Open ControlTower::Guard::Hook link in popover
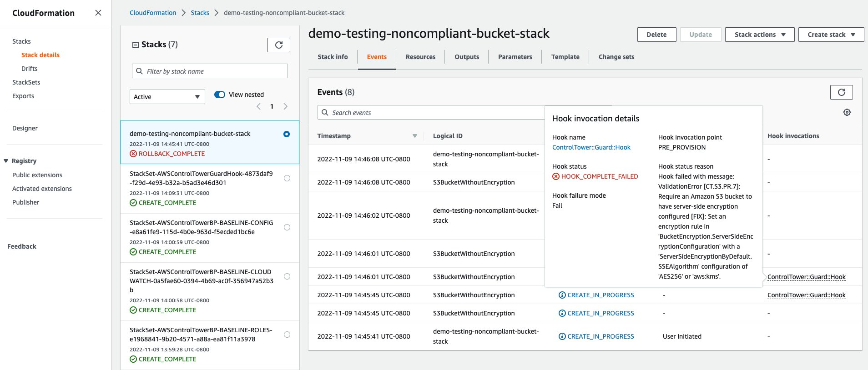 pyautogui.click(x=591, y=147)
